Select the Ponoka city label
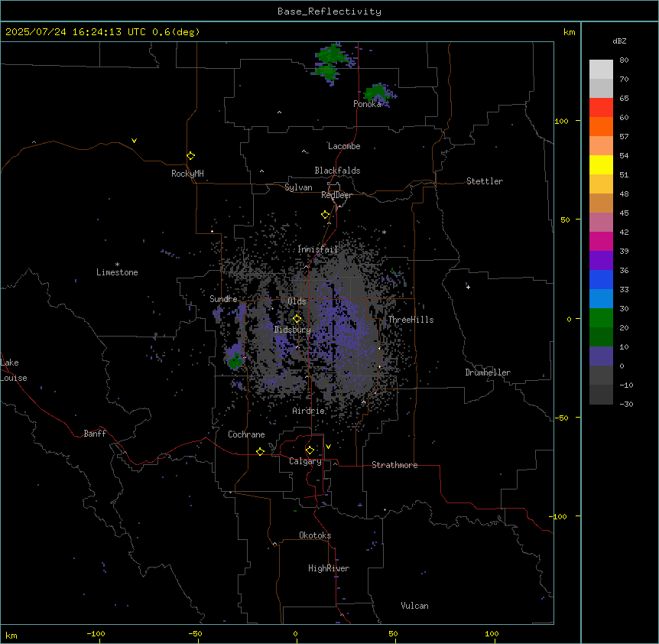This screenshot has height=644, width=659. (x=367, y=104)
